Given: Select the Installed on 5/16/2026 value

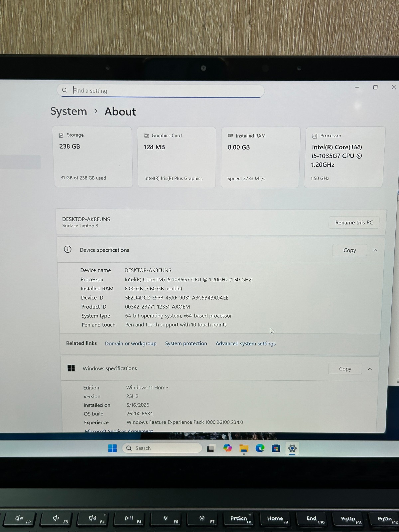Looking at the screenshot, I should pos(138,405).
